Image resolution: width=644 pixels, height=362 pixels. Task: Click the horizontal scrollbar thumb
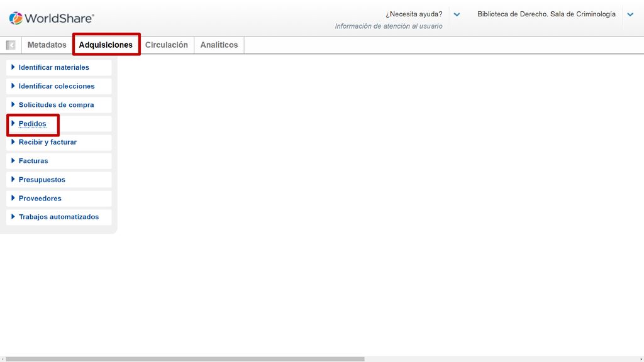[x=185, y=359]
